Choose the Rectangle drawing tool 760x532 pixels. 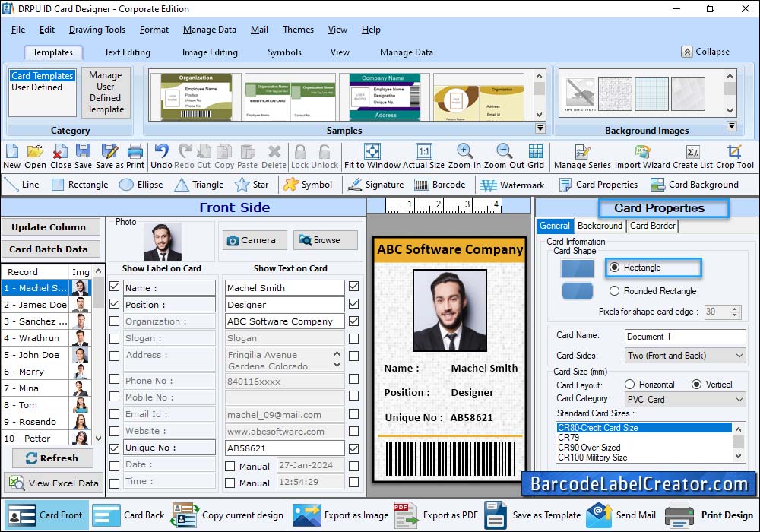coord(80,185)
